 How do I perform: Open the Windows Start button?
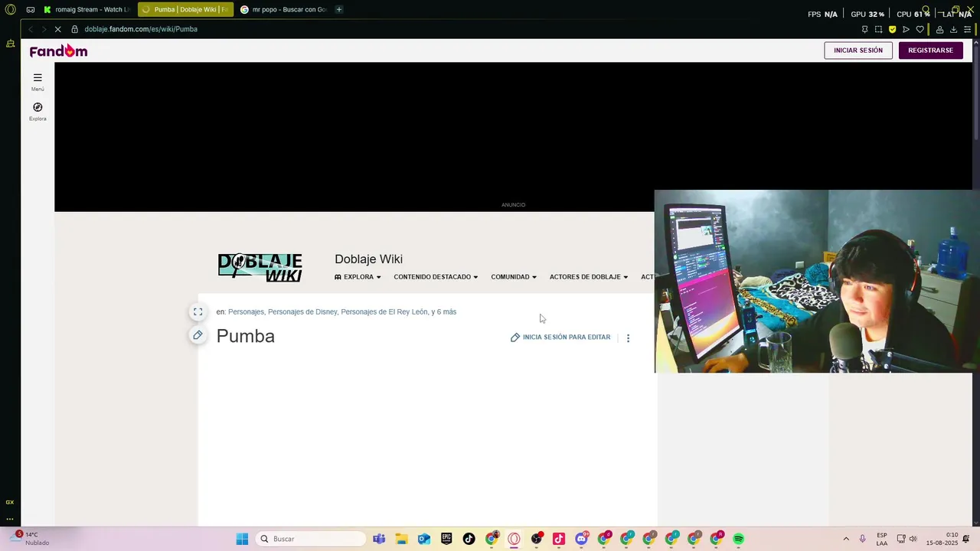click(242, 539)
